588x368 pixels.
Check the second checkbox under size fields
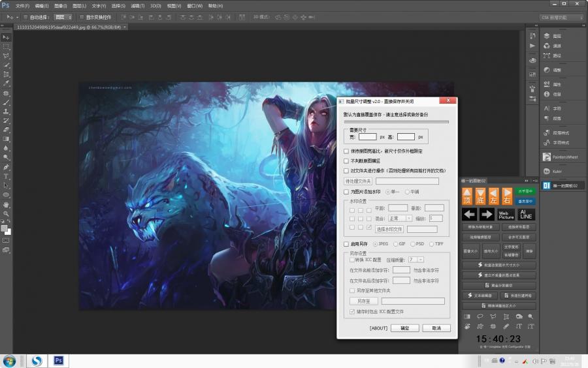(346, 161)
